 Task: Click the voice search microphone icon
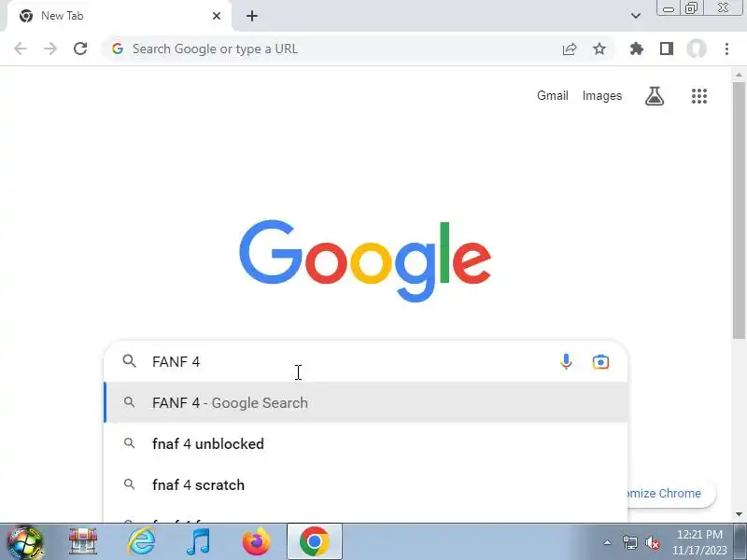tap(566, 362)
